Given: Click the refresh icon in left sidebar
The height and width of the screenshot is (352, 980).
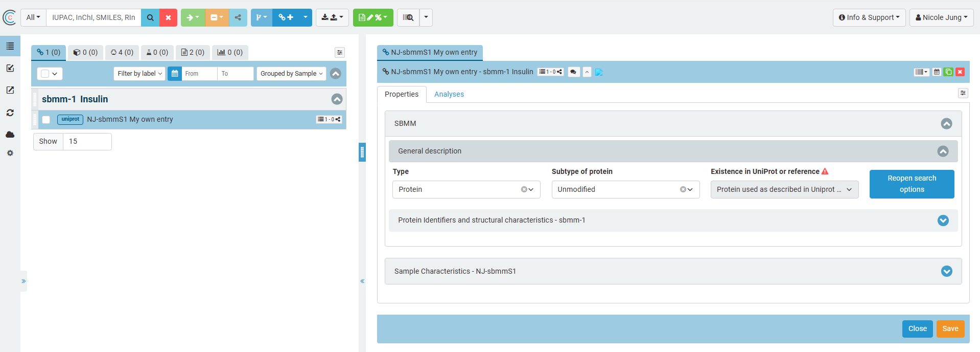Looking at the screenshot, I should point(10,113).
